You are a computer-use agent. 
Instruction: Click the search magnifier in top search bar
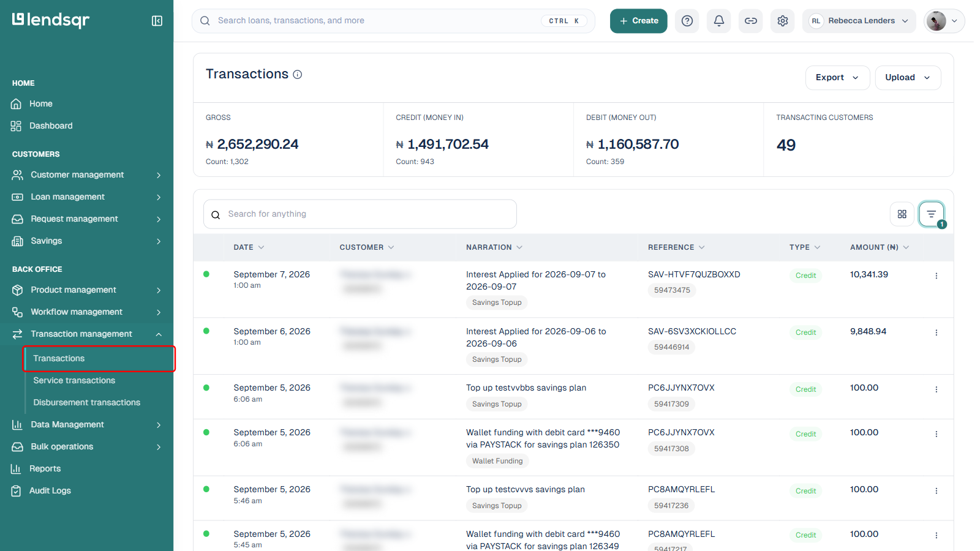click(205, 21)
